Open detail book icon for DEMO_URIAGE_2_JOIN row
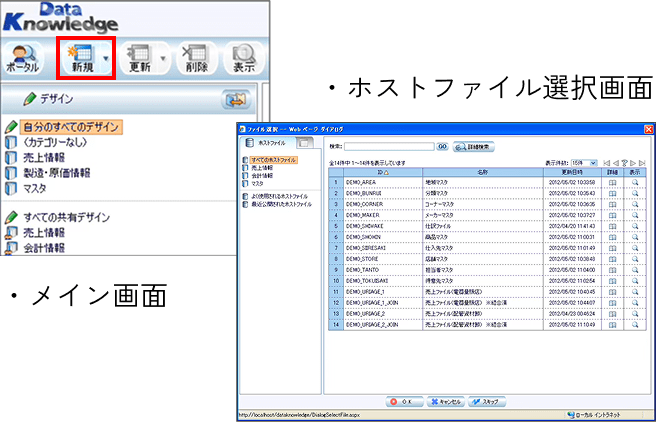656x422 pixels. [x=612, y=325]
